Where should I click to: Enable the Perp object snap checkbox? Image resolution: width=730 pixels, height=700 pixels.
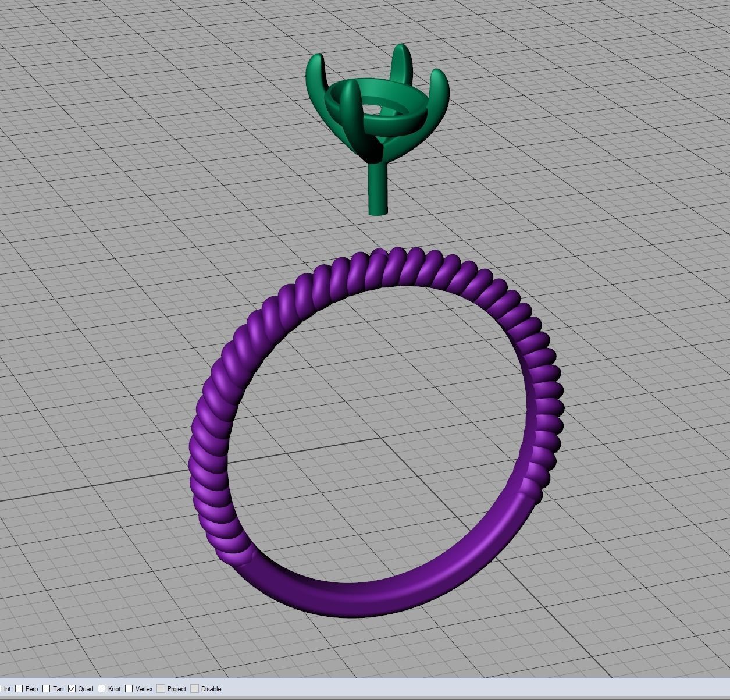(x=19, y=689)
